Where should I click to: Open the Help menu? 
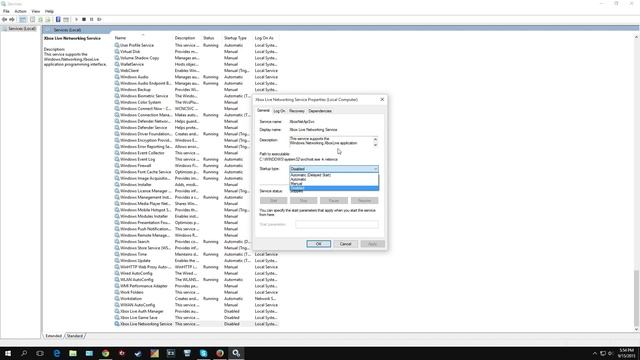(x=49, y=11)
